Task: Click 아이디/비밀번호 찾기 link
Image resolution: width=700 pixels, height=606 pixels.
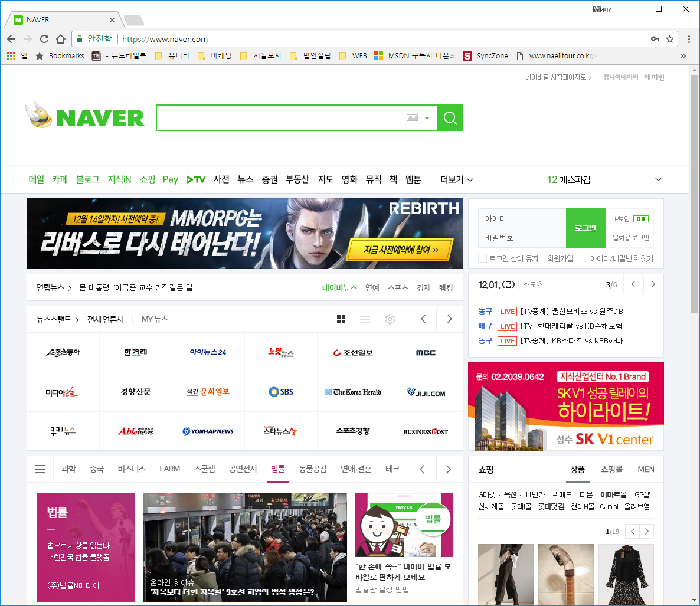Action: (x=622, y=258)
